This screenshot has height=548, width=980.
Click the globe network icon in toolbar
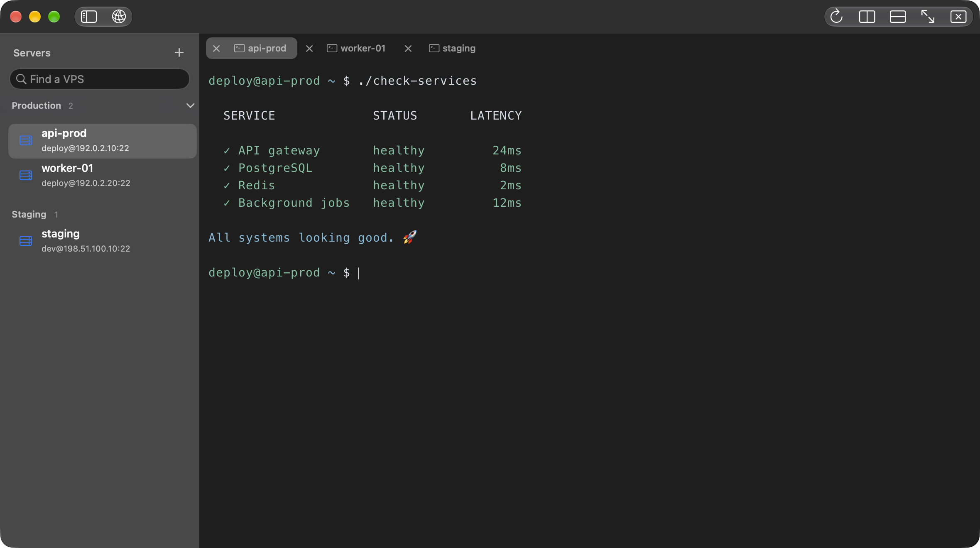[x=119, y=17]
